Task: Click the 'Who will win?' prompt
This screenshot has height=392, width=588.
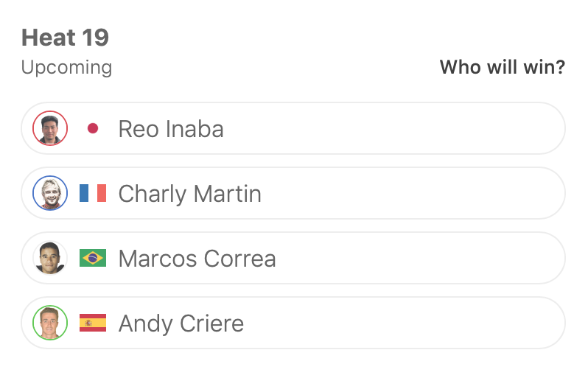Action: pyautogui.click(x=502, y=68)
